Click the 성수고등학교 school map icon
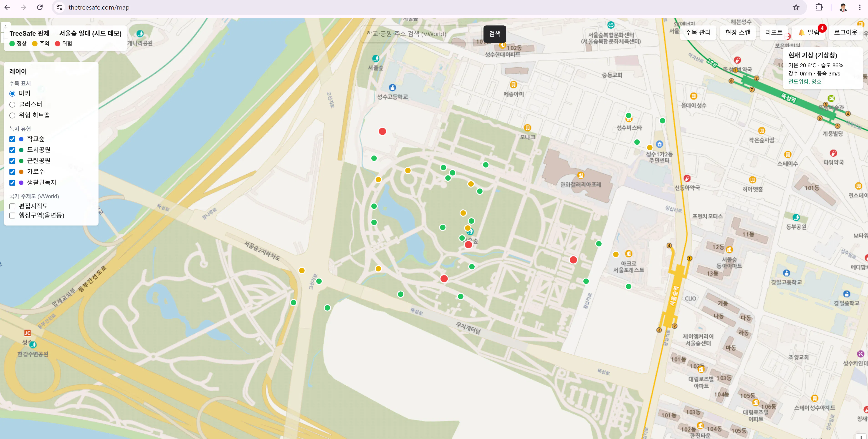Image resolution: width=868 pixels, height=439 pixels. (392, 88)
